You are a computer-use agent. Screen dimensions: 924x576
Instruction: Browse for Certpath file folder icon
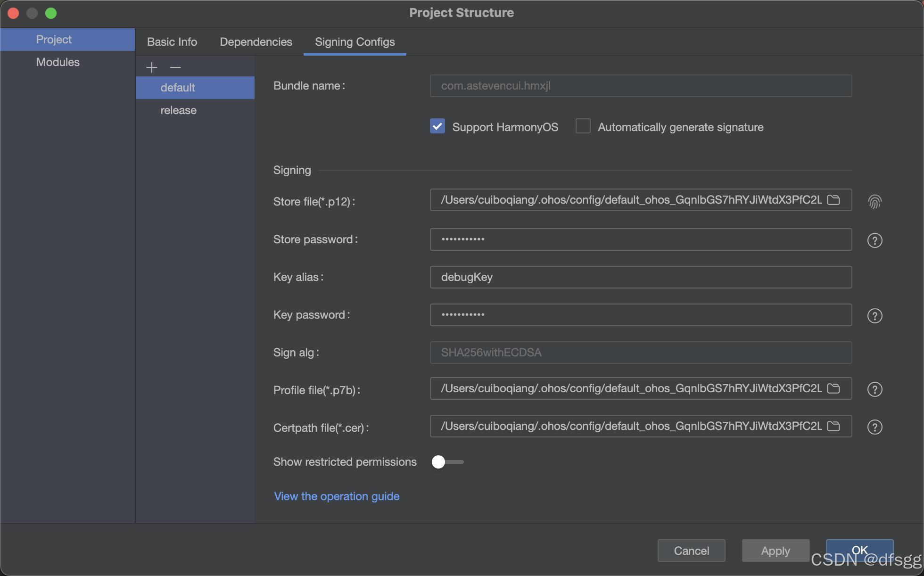pos(833,426)
